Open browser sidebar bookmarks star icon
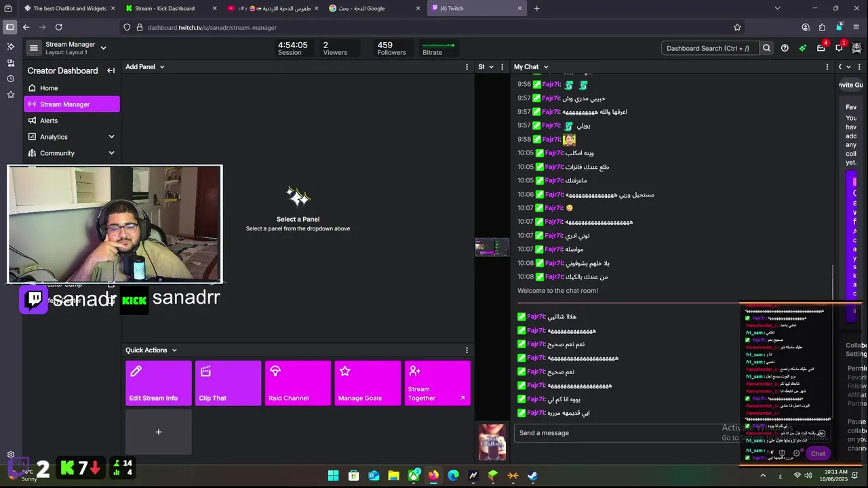 pyautogui.click(x=10, y=95)
